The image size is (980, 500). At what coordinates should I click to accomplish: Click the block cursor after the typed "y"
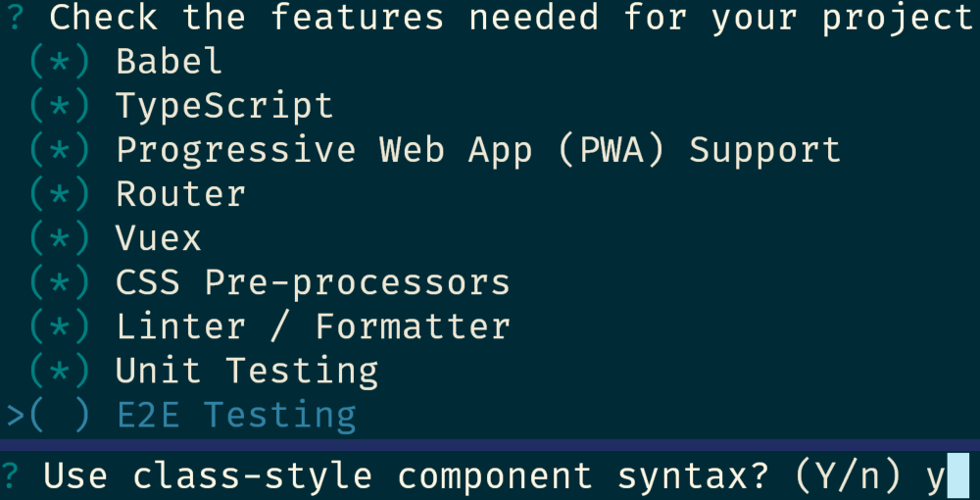coord(958,476)
